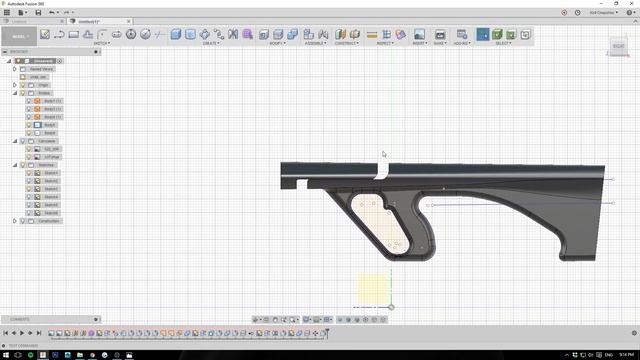This screenshot has height=360, width=640.
Task: Select the Move/Copy tool icon
Action: click(204, 34)
